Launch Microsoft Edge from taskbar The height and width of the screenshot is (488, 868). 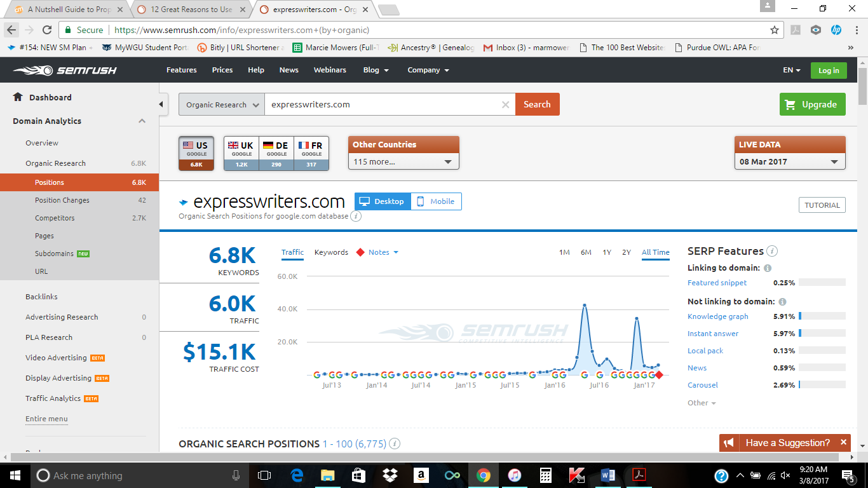[x=297, y=475]
